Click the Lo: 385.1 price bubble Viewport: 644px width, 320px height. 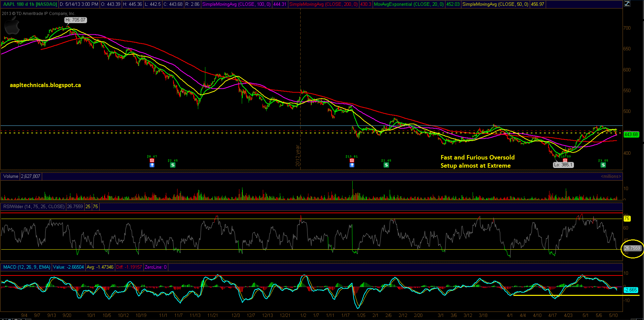click(x=563, y=165)
